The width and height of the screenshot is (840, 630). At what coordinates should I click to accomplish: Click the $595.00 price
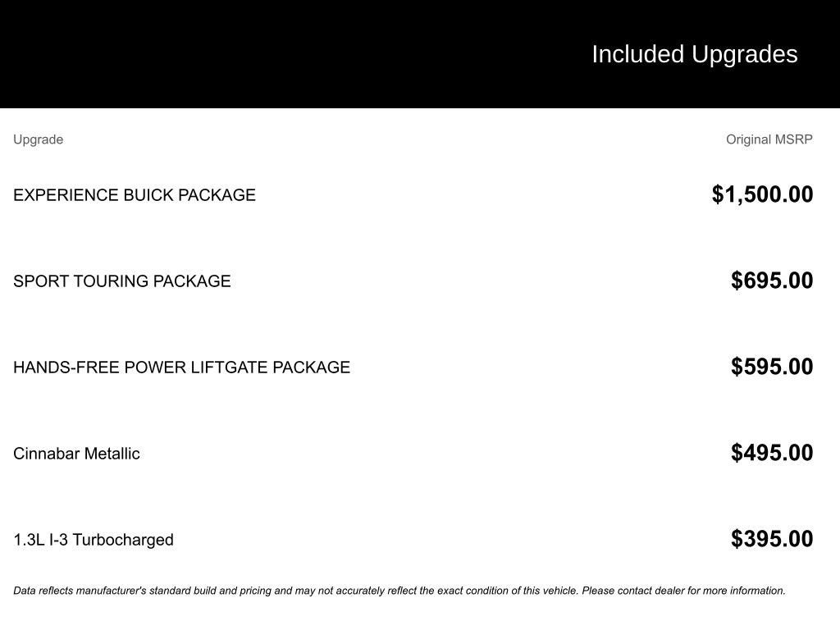772,367
